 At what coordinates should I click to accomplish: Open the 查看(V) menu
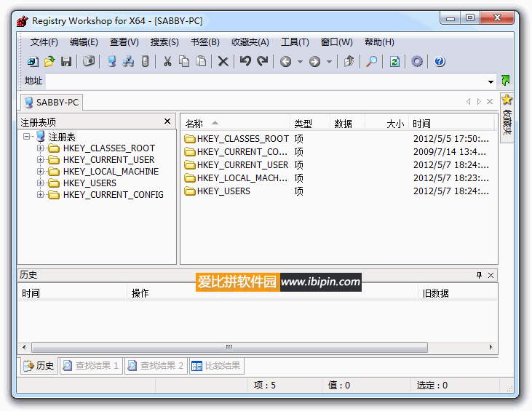pyautogui.click(x=124, y=42)
